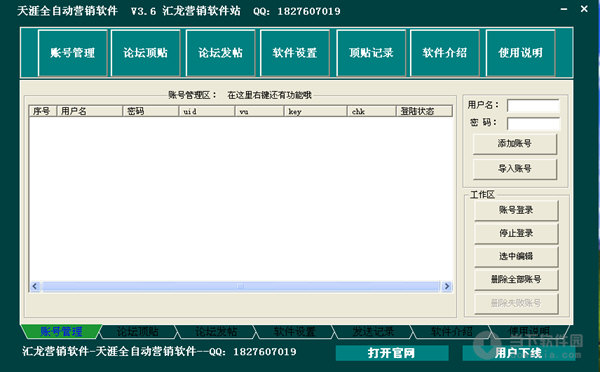The height and width of the screenshot is (372, 600).
Task: Click the 停止登录 button
Action: tap(516, 233)
